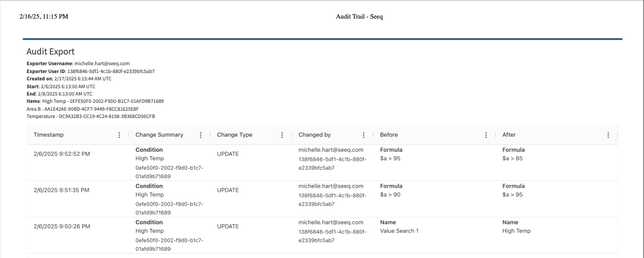Sort by the Timestamp column header
The height and width of the screenshot is (258, 644).
click(x=48, y=135)
